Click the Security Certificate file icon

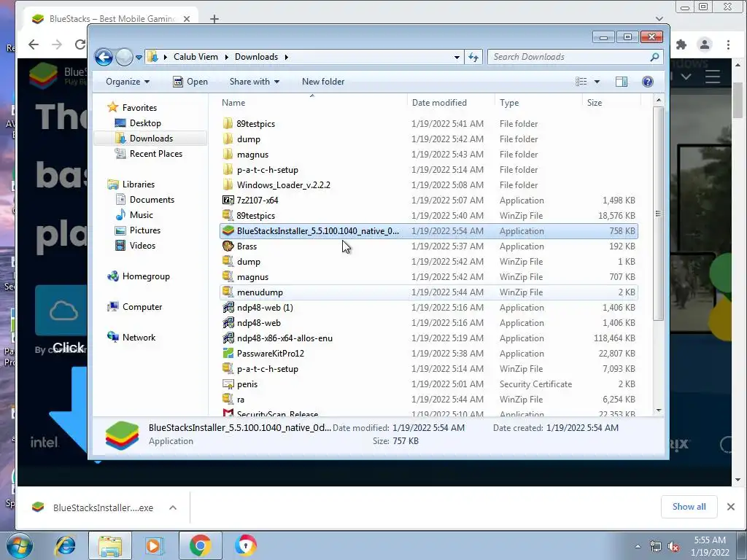pos(228,384)
